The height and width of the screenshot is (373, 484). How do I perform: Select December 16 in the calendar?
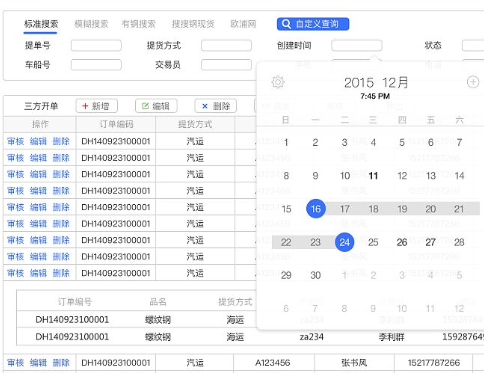[x=316, y=209]
